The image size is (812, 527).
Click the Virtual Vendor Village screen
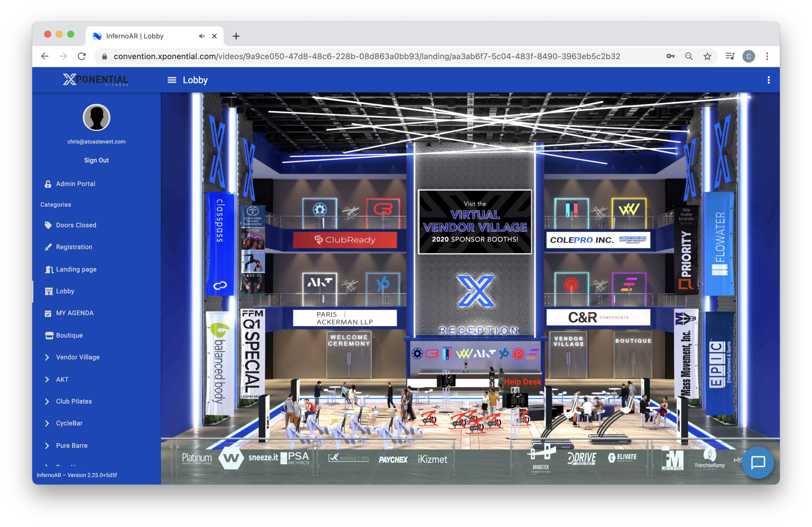pyautogui.click(x=475, y=222)
